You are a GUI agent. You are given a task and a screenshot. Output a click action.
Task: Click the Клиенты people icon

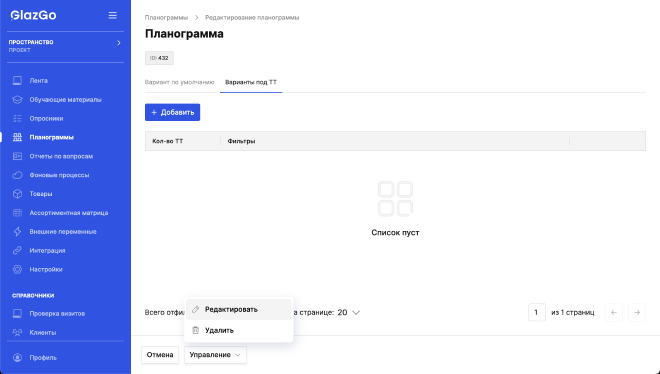[17, 332]
